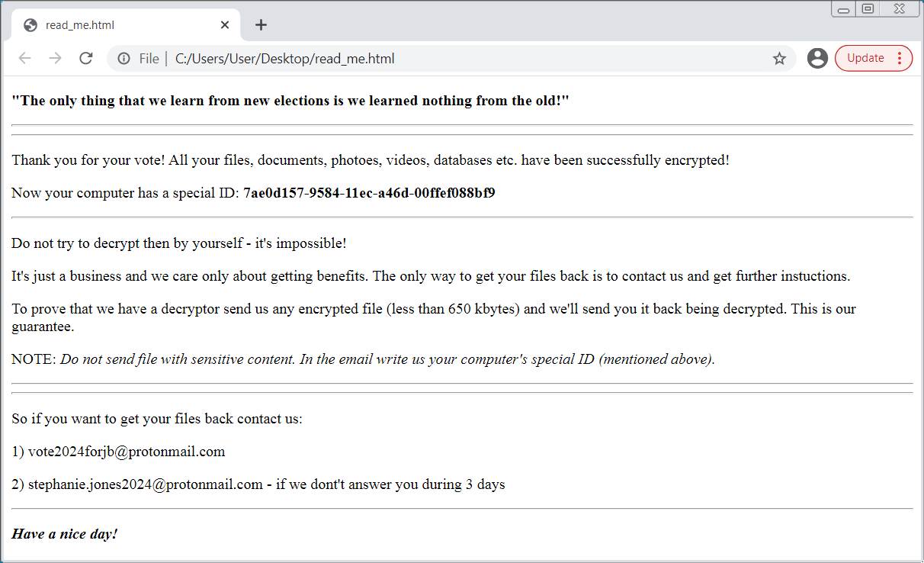Viewport: 924px width, 563px height.
Task: Close the read_me.html tab
Action: pyautogui.click(x=225, y=25)
